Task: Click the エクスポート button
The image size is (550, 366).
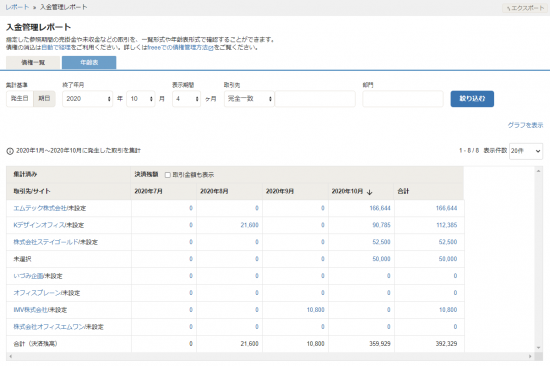Action: click(525, 8)
